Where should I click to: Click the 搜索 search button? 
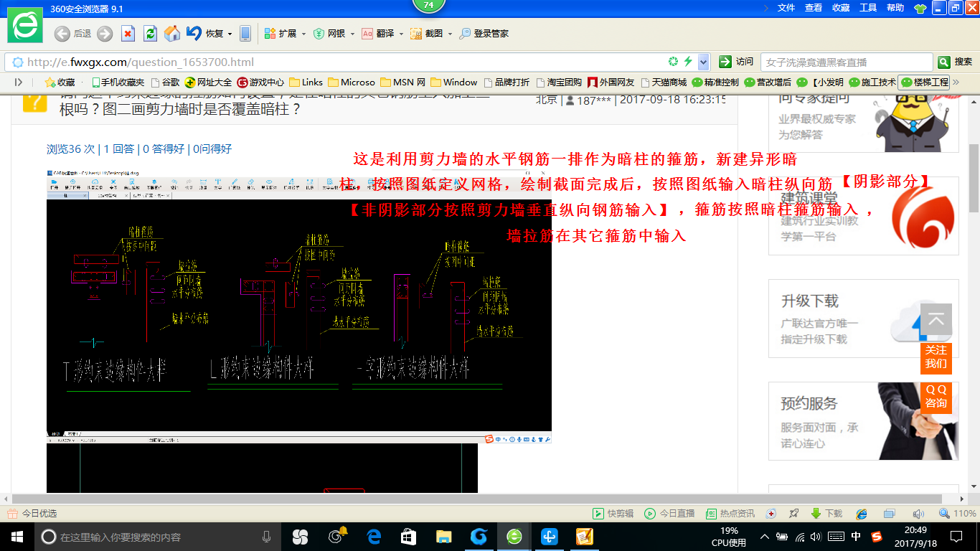[x=955, y=62]
